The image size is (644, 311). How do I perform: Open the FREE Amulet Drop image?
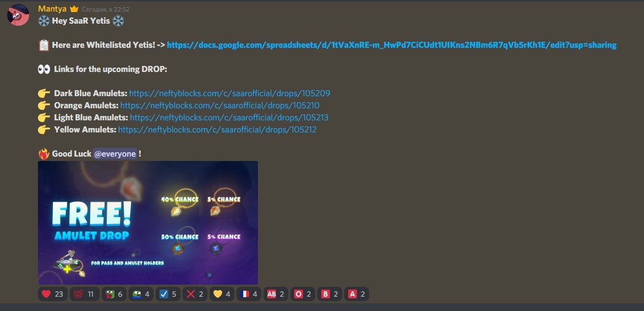tap(148, 223)
